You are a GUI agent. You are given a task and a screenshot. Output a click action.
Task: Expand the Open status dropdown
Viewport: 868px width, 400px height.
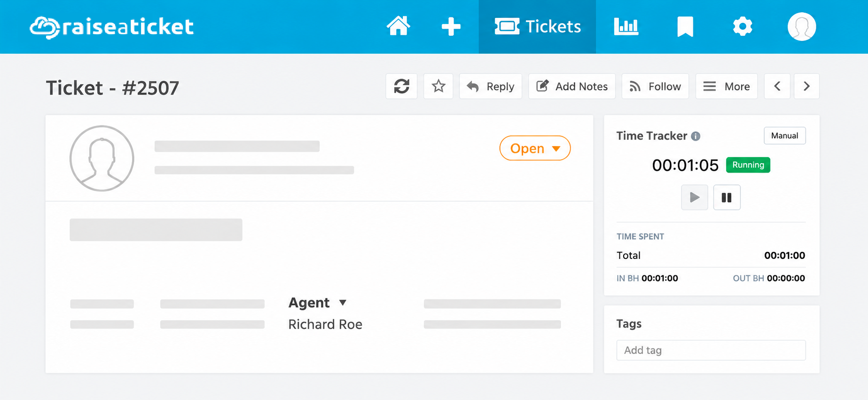[x=535, y=148]
